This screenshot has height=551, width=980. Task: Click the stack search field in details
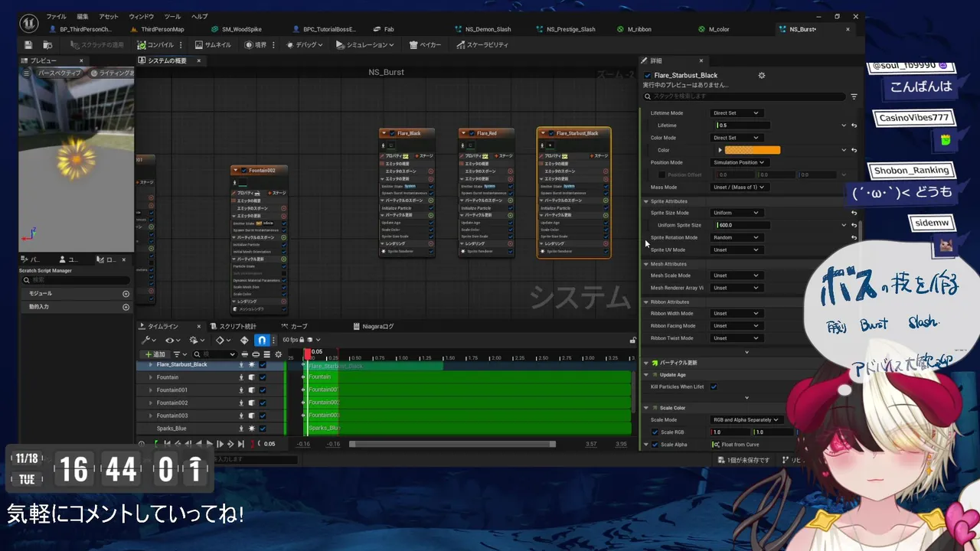coord(744,96)
